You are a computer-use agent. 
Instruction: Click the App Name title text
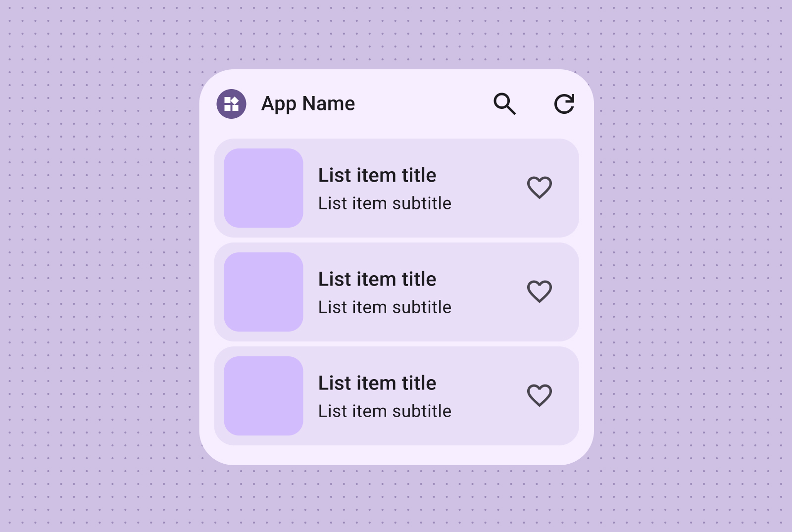[308, 104]
